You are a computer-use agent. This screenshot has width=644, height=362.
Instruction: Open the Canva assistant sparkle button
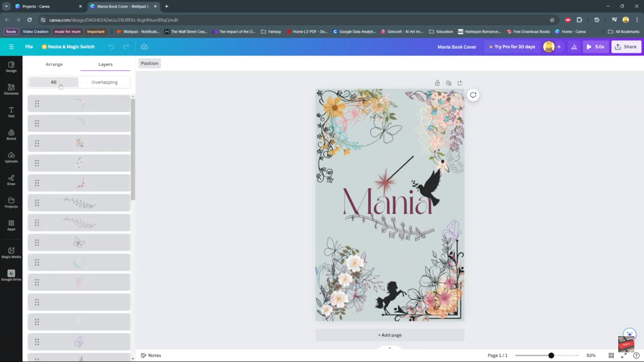[x=630, y=334]
